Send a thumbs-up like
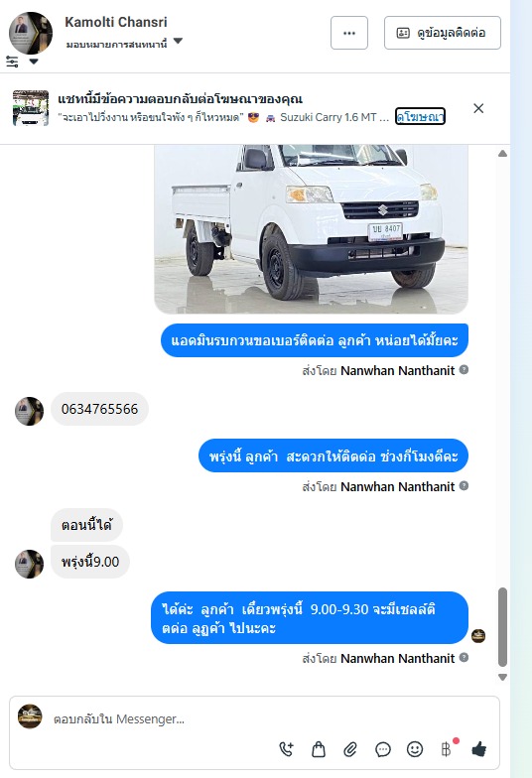 point(478,748)
